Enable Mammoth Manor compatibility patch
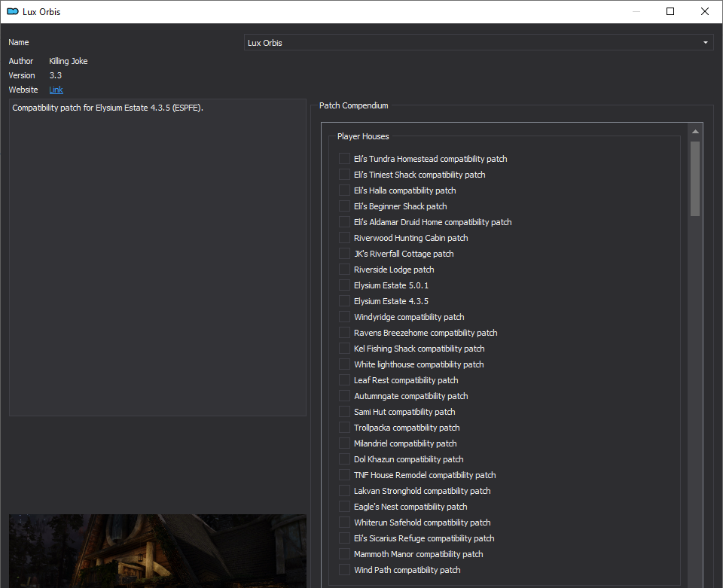This screenshot has width=723, height=588. pyautogui.click(x=344, y=554)
